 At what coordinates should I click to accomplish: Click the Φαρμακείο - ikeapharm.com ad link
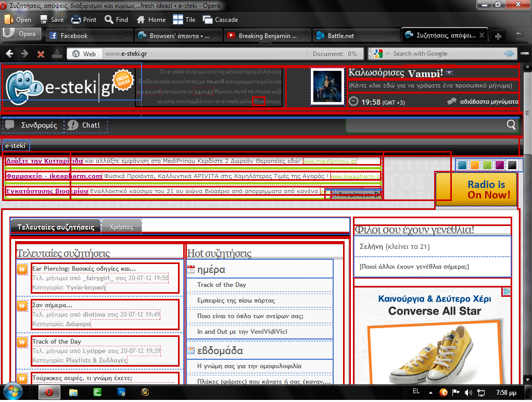(x=54, y=176)
